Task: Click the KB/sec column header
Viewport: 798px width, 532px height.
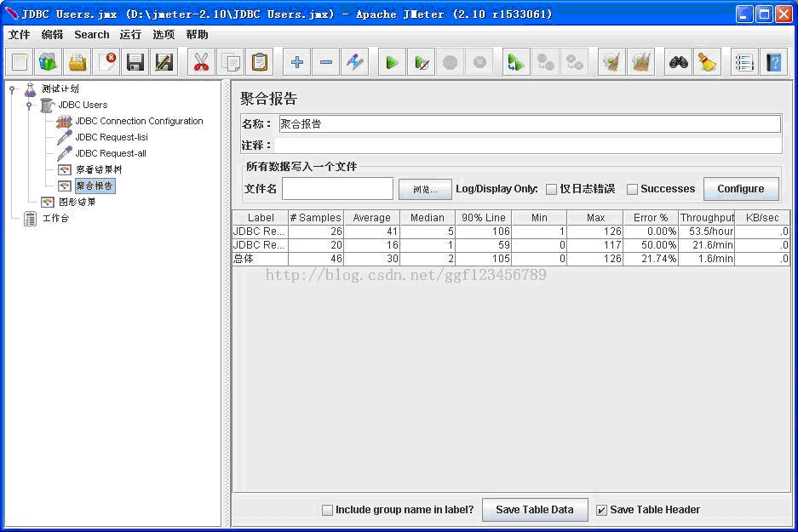Action: (762, 218)
